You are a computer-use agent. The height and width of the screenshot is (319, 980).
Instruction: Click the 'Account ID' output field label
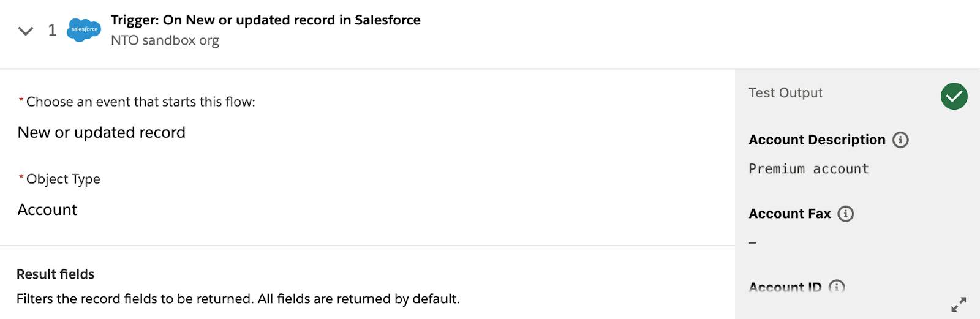point(785,287)
